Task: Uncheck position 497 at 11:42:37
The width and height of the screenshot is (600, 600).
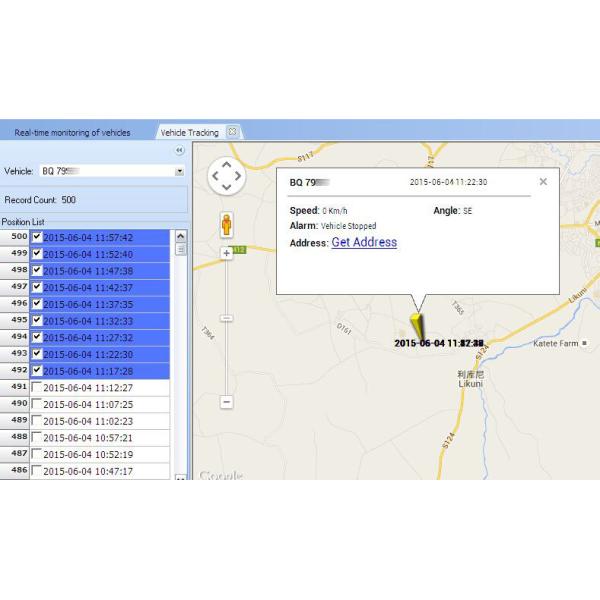Action: [x=37, y=287]
